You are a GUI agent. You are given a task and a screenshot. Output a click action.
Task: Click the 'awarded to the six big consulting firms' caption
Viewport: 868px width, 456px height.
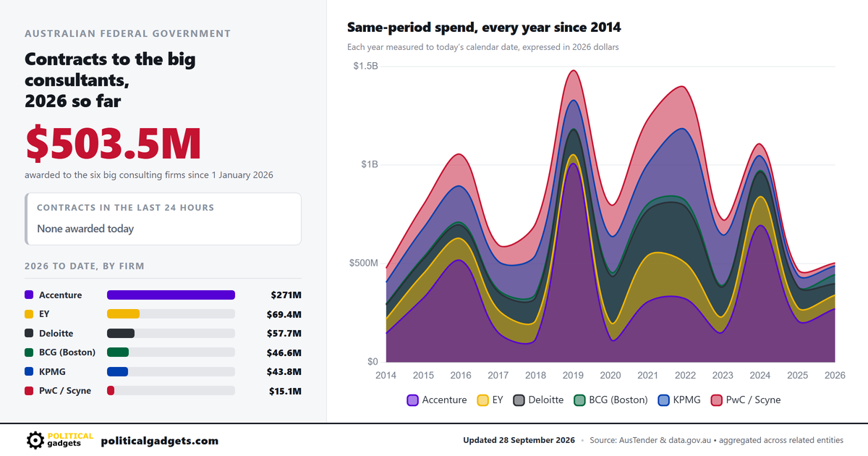coord(148,175)
